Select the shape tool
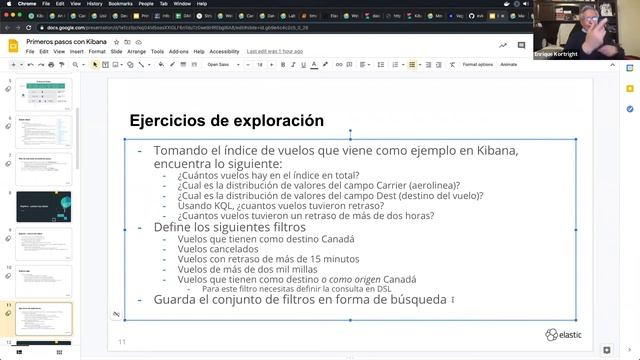Screen dimensions: 640x360 coord(130,64)
